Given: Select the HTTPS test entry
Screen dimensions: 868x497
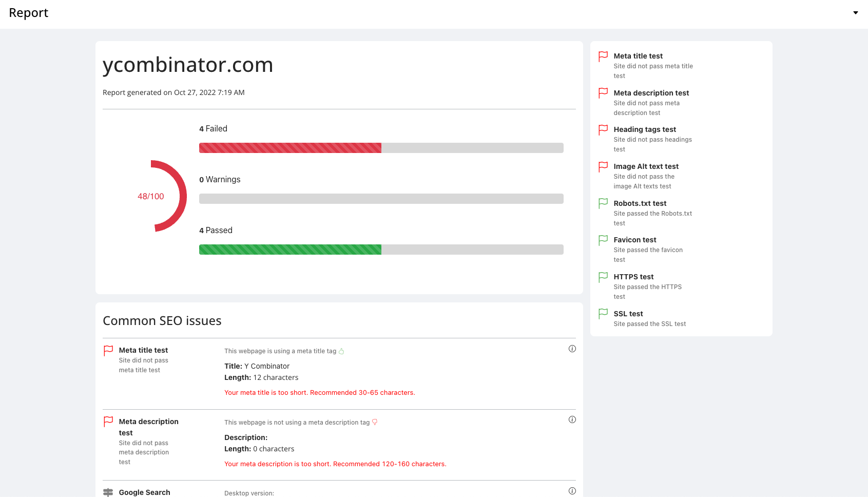Looking at the screenshot, I should pos(633,277).
